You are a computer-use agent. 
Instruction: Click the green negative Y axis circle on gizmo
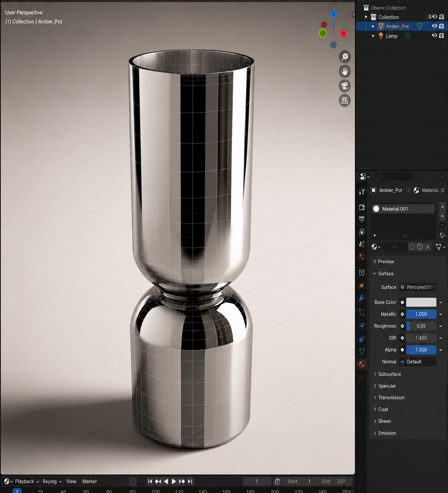(323, 33)
